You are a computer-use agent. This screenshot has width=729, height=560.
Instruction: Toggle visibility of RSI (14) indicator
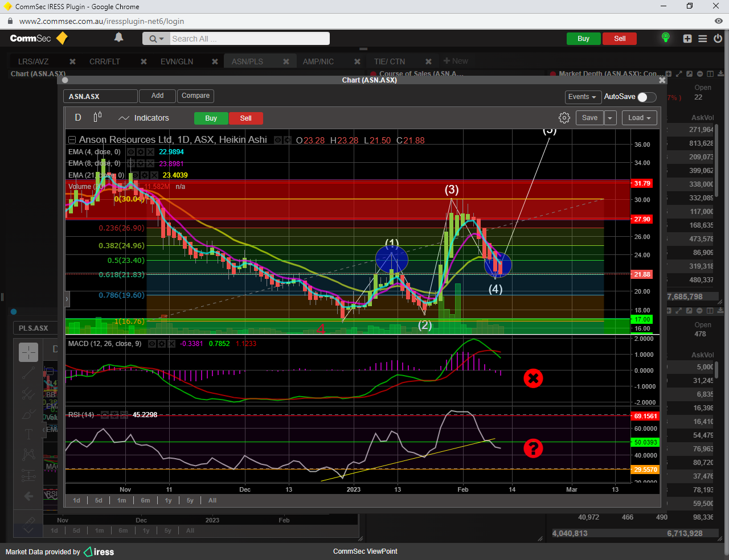point(105,415)
